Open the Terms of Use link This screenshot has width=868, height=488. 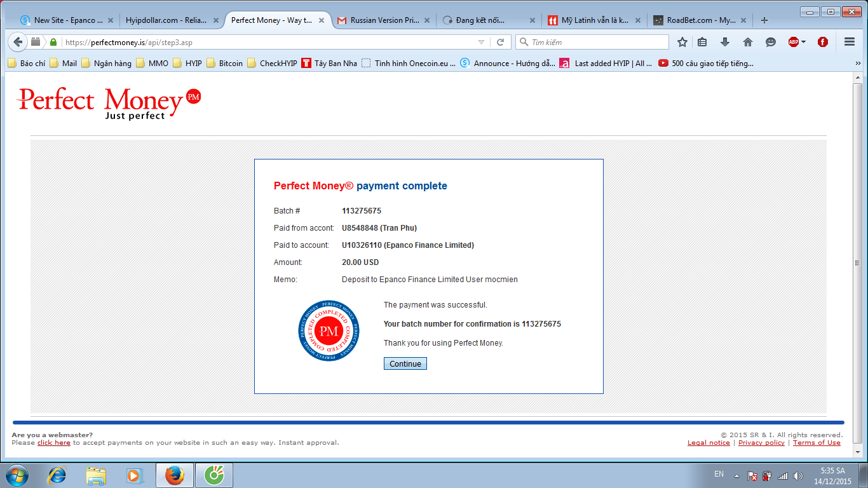817,443
